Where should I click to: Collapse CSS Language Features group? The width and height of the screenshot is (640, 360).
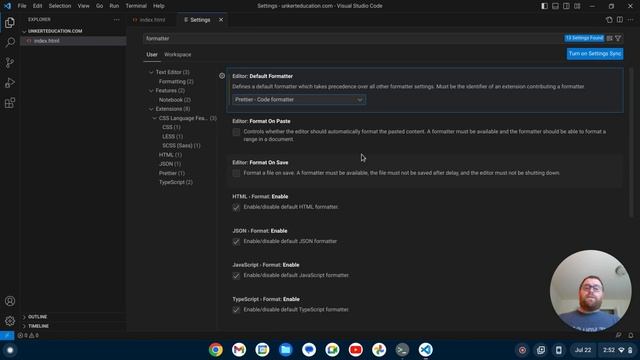coord(155,118)
